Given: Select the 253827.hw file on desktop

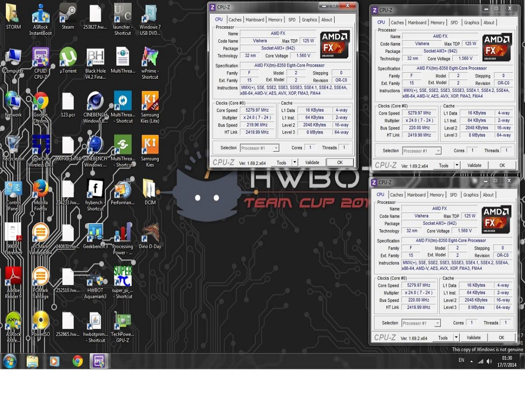Looking at the screenshot, I should click(95, 17).
